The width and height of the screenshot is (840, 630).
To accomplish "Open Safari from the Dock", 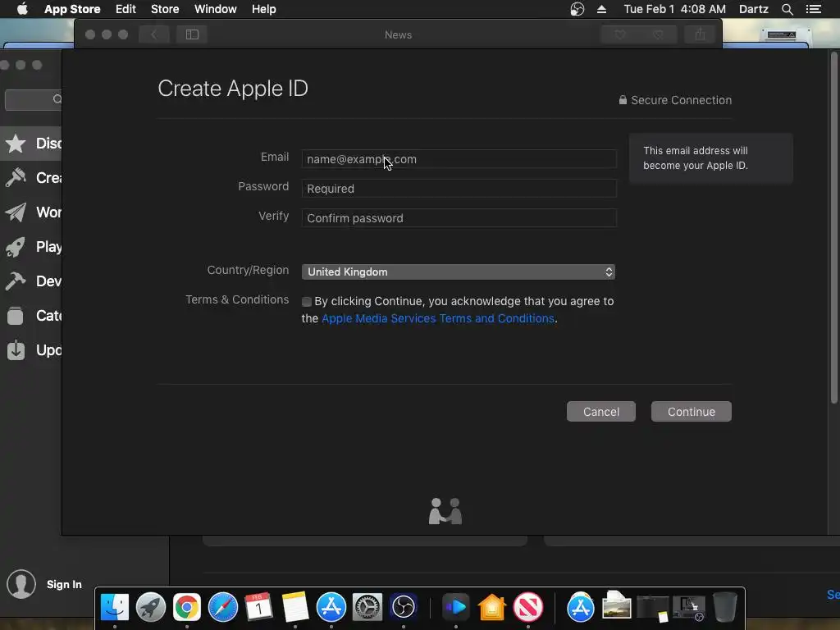I will [x=223, y=607].
